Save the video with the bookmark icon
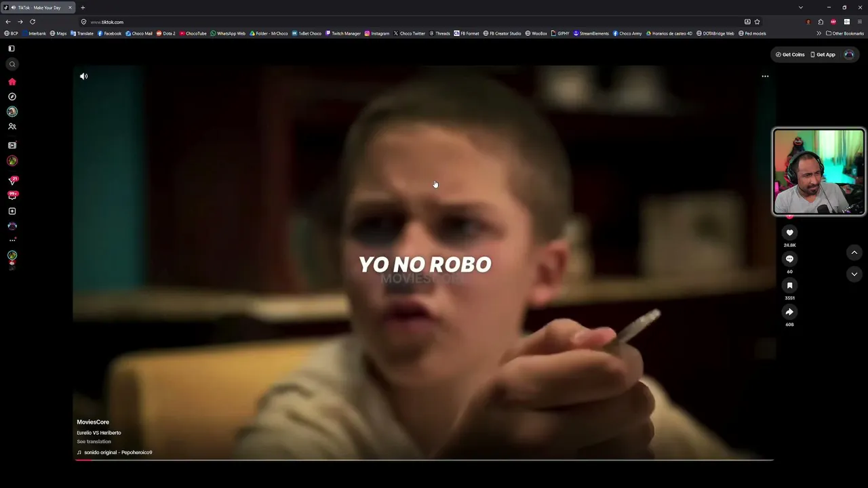 [789, 285]
